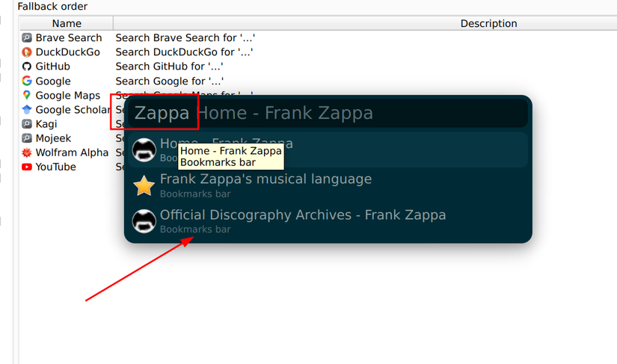
Task: Click description 'Search DuckDuckGo for ...'
Action: (184, 52)
